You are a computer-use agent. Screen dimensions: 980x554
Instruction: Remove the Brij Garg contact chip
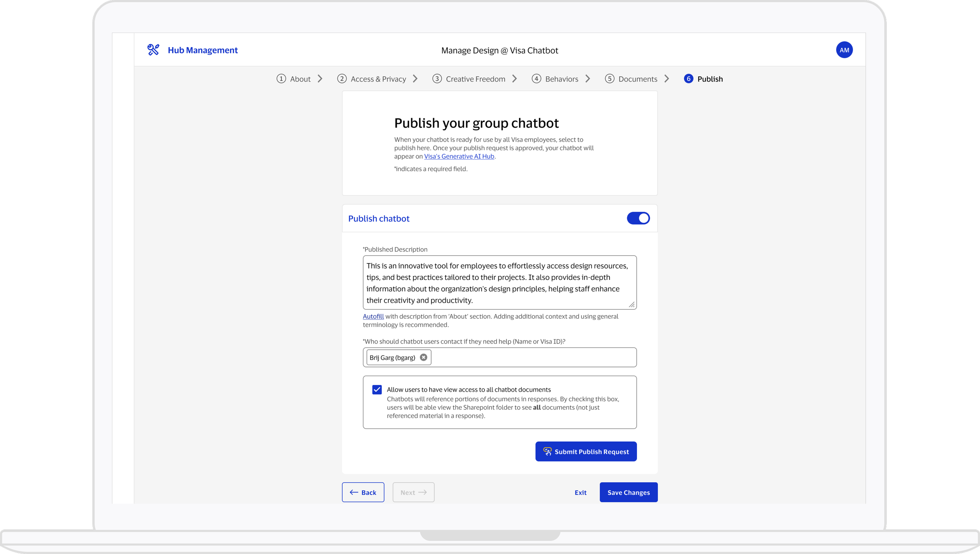[423, 357]
